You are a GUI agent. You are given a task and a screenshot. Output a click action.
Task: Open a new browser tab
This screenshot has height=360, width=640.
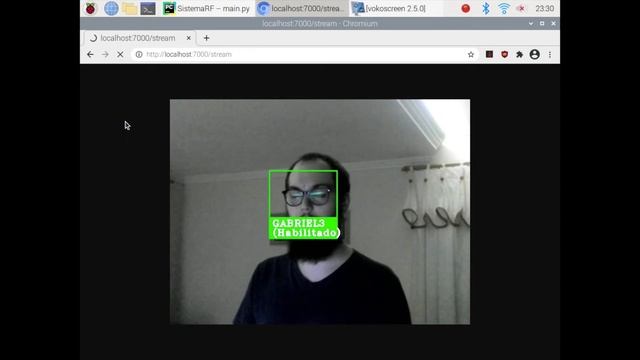(207, 38)
